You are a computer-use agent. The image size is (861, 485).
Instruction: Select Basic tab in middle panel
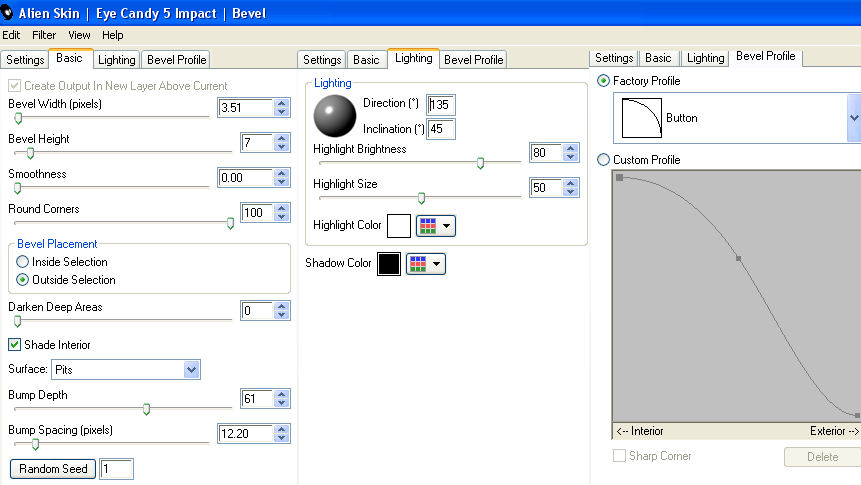(366, 59)
